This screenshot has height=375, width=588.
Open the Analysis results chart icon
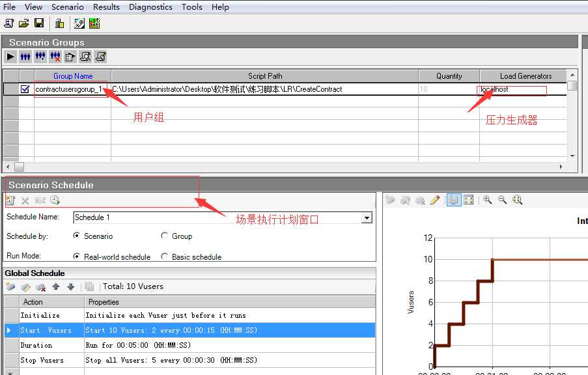coord(94,23)
